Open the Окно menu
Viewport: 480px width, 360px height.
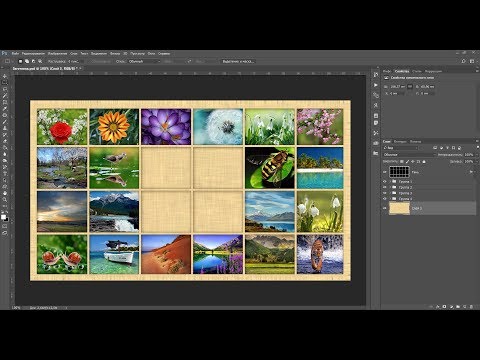(x=151, y=53)
